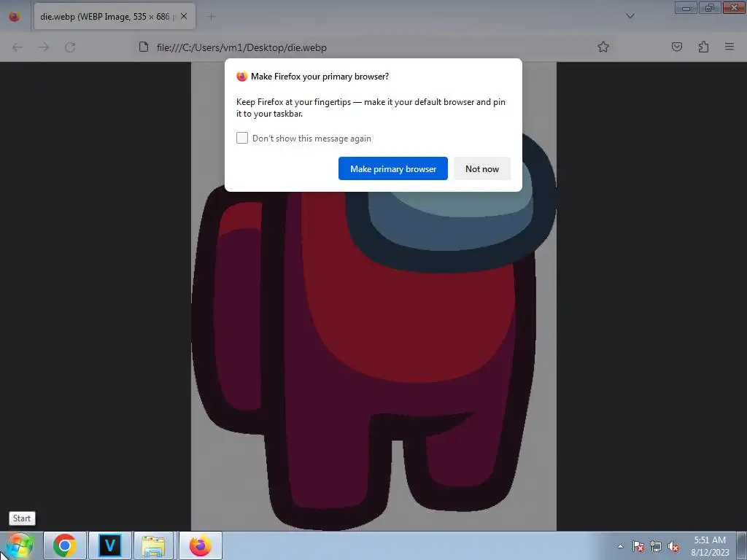Click the network status tray icon

click(x=656, y=546)
